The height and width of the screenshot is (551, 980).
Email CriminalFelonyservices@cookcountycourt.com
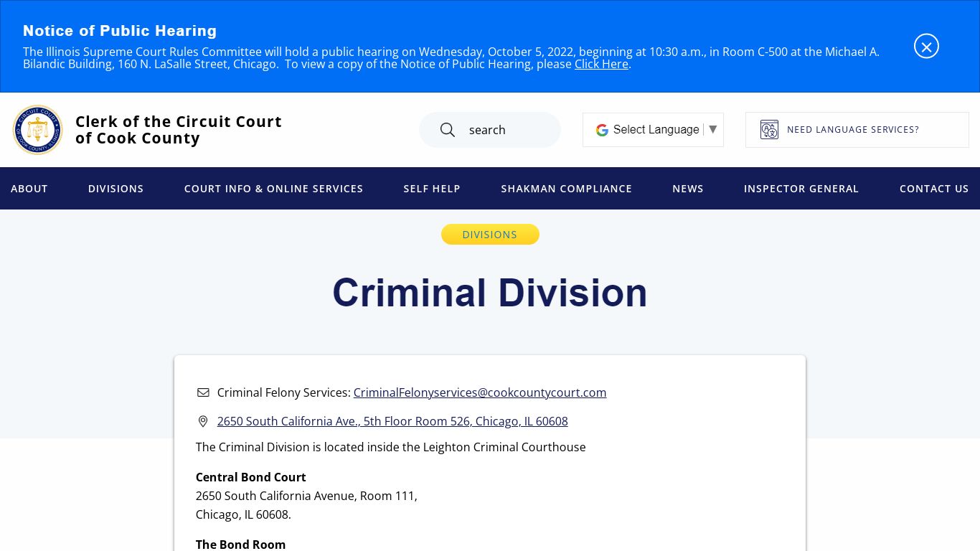point(479,392)
